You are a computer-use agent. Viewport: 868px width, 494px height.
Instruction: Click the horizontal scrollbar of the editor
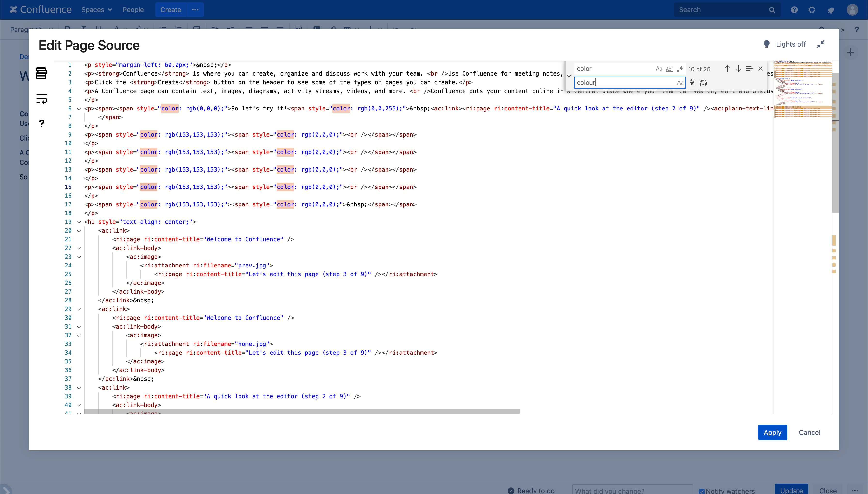(x=302, y=411)
